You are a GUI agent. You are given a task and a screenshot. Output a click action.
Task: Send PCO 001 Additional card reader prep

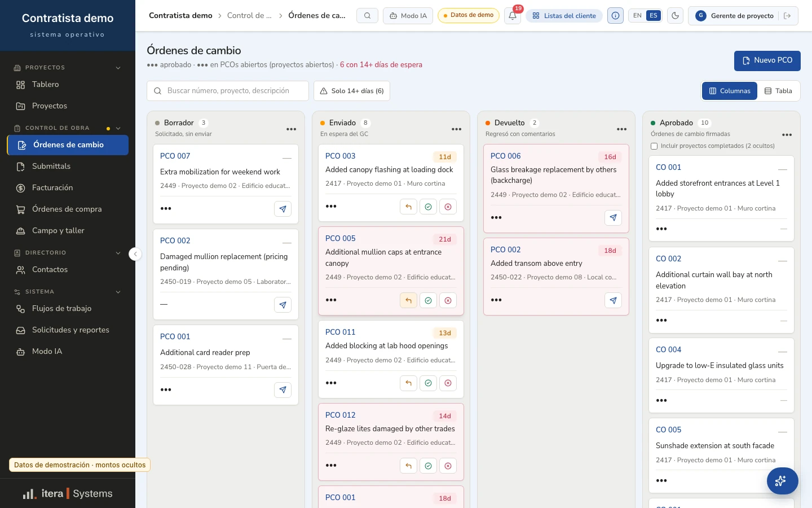(x=283, y=389)
